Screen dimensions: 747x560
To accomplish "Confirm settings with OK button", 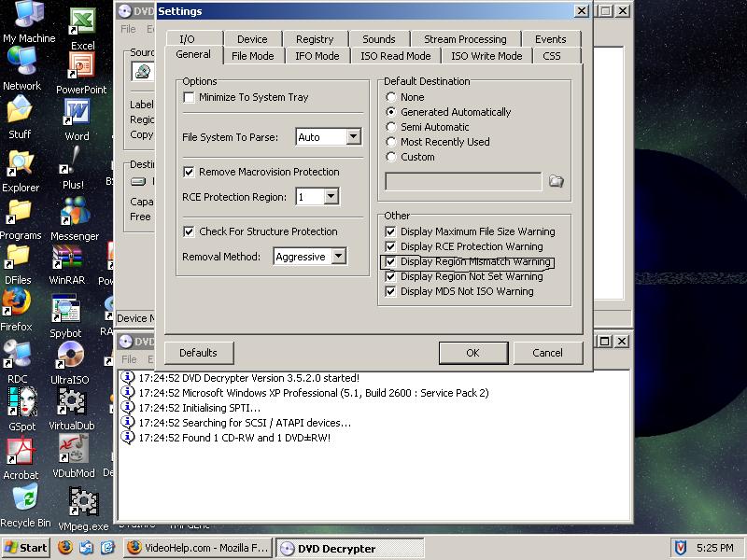I will coord(473,353).
